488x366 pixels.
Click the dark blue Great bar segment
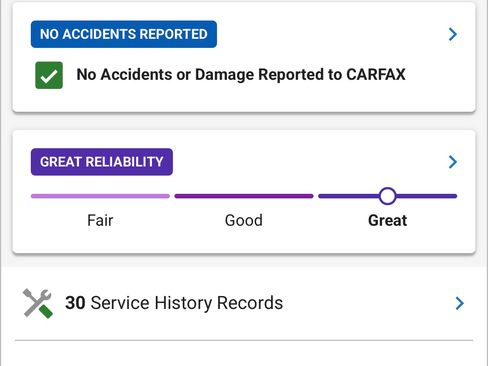click(x=350, y=196)
